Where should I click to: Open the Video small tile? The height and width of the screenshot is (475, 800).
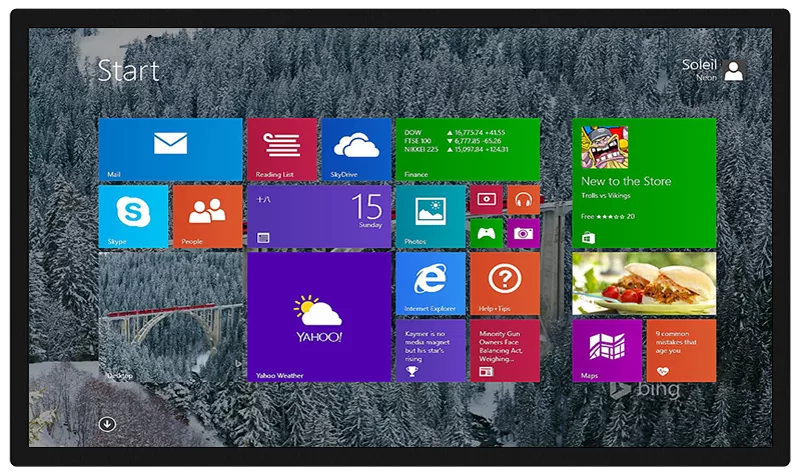[487, 199]
